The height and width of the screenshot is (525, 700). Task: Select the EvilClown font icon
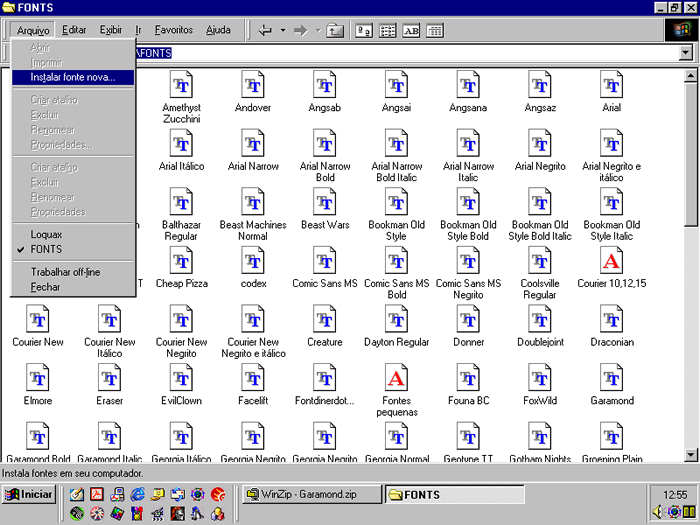tap(181, 377)
